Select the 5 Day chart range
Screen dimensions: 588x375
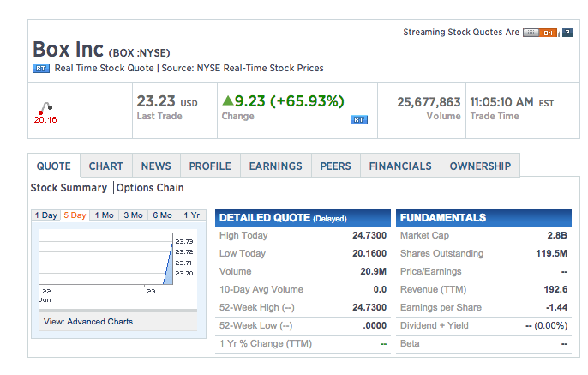pos(75,215)
